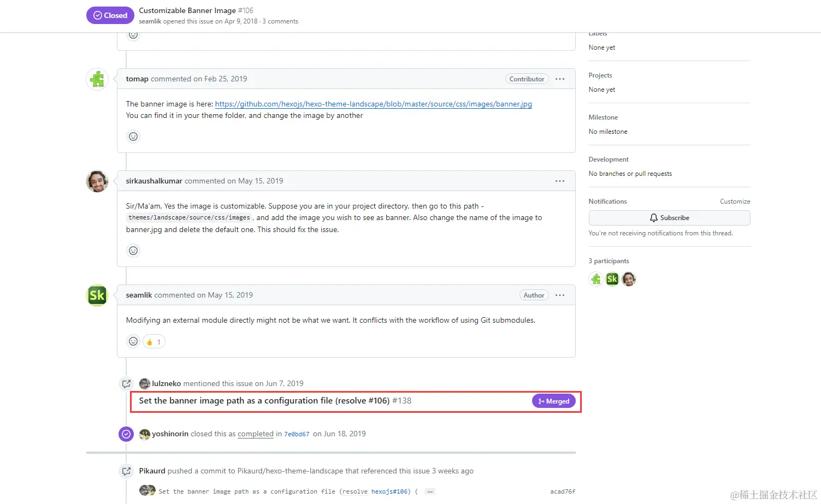Open options menu on seamlik's comment
Screen dimensions: 821x504
(560, 295)
